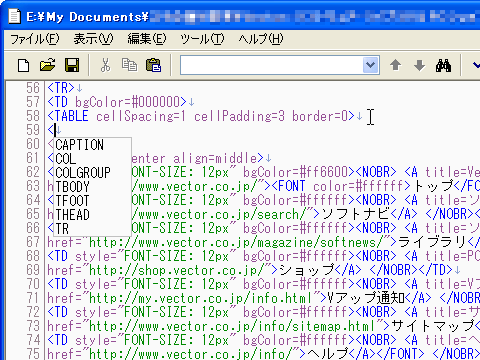Open the 表示(V) menu
The image size is (480, 360).
(93, 39)
